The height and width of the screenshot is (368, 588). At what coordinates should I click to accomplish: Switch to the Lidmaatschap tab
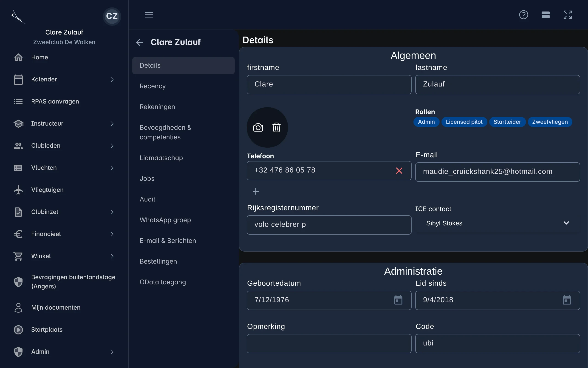184,158
